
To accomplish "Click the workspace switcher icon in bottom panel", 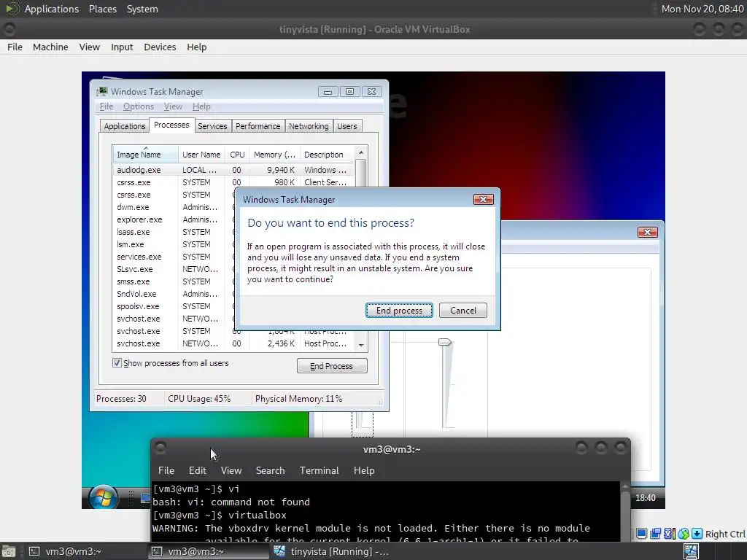I will pyautogui.click(x=691, y=551).
